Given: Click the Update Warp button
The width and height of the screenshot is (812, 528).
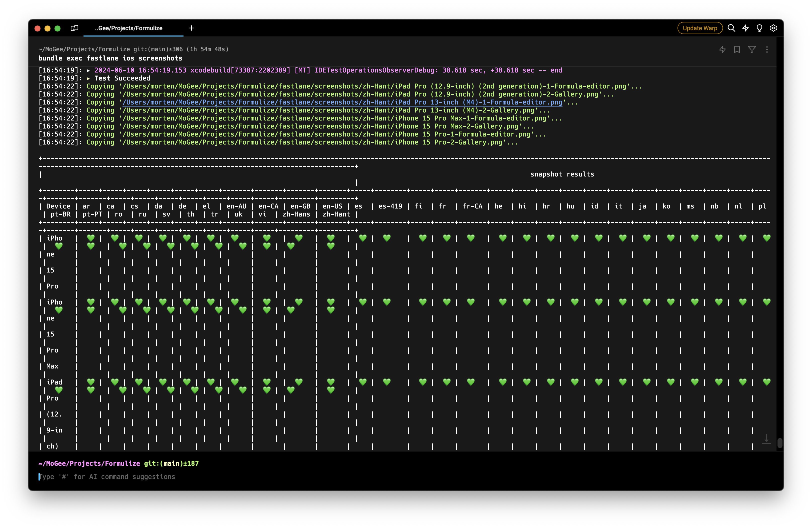Looking at the screenshot, I should (x=699, y=28).
